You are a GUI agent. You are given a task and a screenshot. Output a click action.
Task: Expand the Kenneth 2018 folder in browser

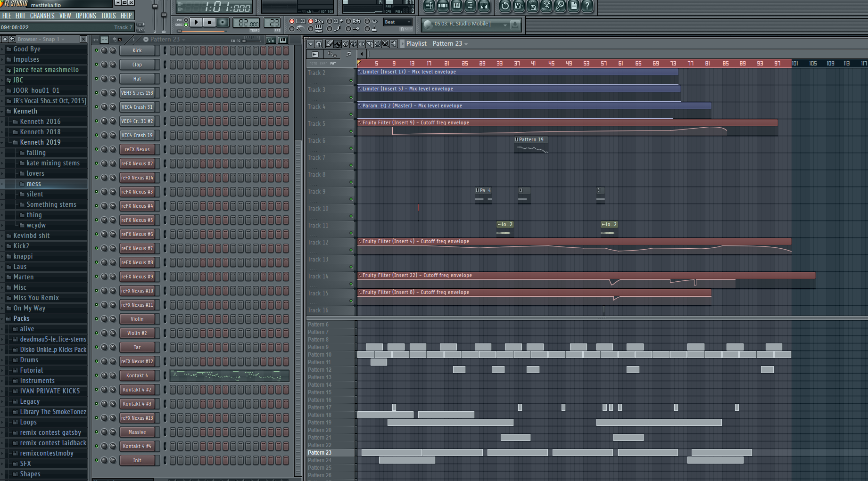(40, 132)
